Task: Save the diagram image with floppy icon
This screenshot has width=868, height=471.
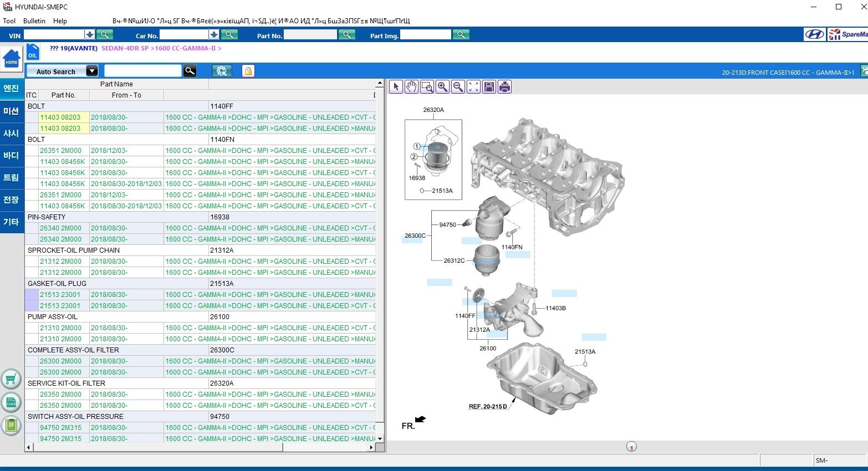Action: [x=489, y=86]
